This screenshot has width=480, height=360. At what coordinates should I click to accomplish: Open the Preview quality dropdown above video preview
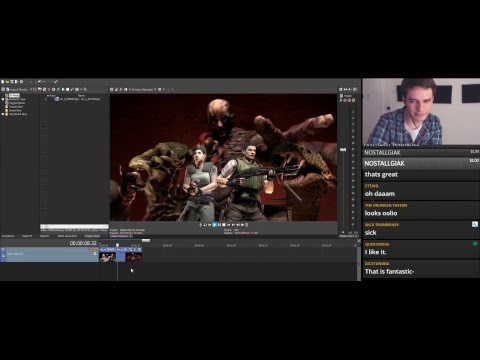144,89
